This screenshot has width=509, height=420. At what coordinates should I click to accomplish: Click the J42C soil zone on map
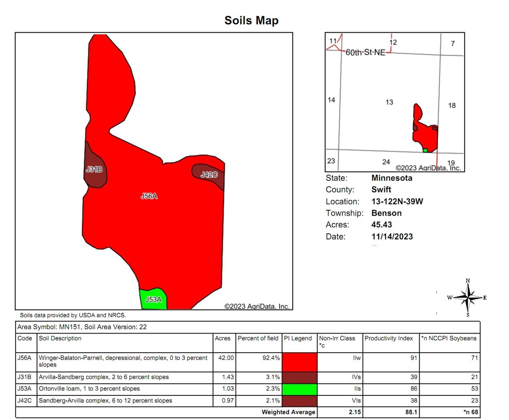pyautogui.click(x=209, y=174)
